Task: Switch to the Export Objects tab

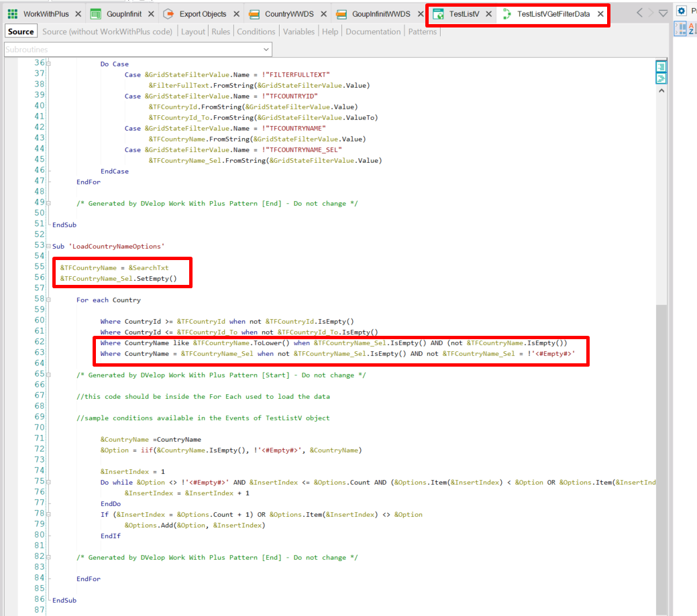Action: (203, 14)
